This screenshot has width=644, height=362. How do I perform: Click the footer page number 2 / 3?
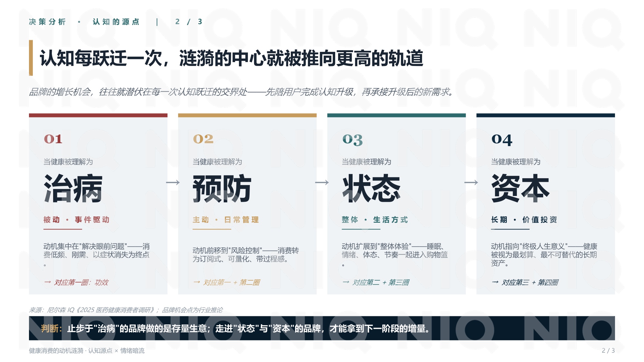click(x=608, y=350)
